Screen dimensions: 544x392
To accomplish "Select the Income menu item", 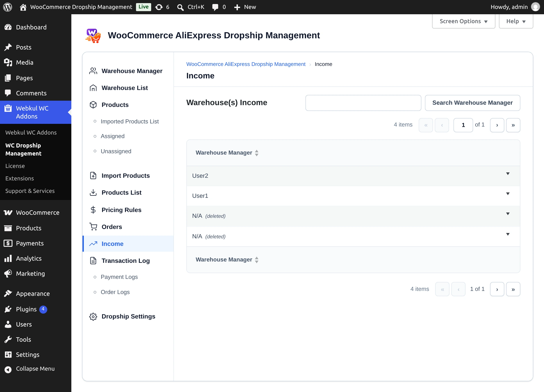I will [x=128, y=244].
